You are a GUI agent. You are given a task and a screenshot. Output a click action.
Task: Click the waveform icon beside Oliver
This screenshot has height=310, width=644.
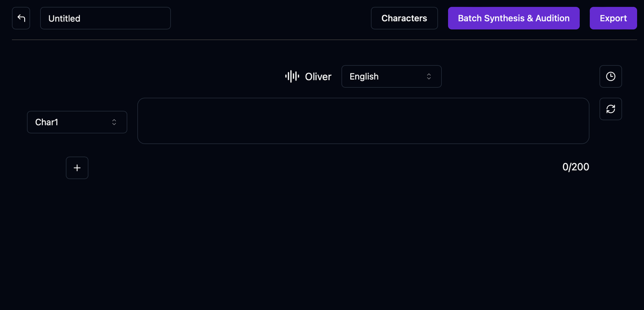coord(292,76)
